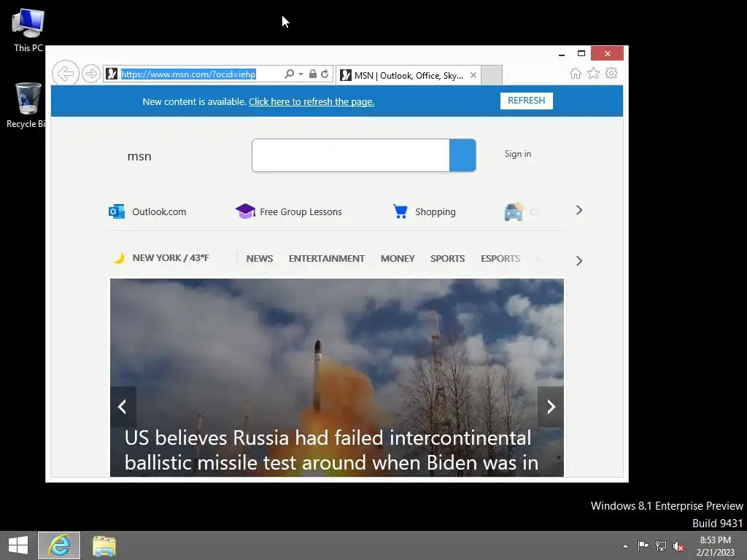
Task: Expand more shortcuts with chevron beside Shopping
Action: 579,210
